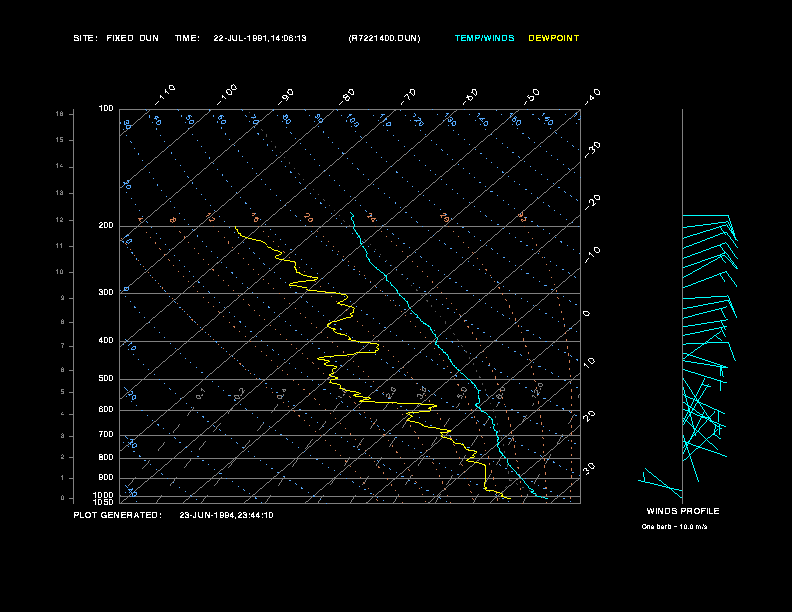
Task: Click the PLOT GENERATED timestamp text
Action: coord(173,515)
